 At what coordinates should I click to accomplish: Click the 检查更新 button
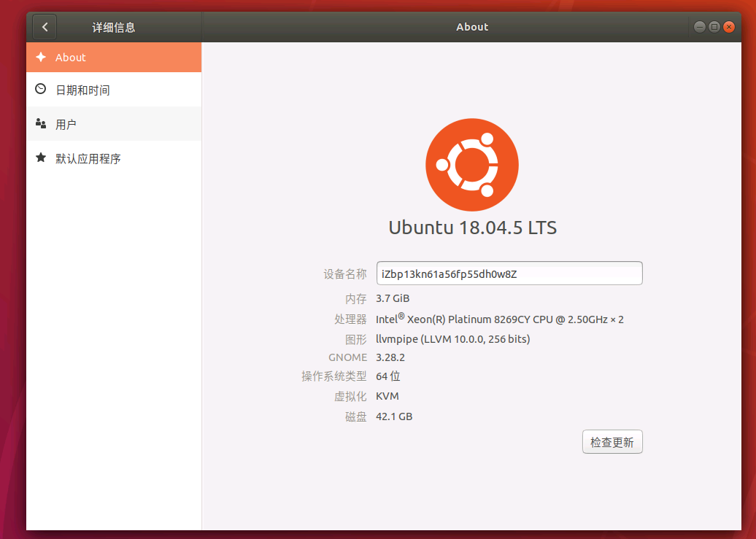(612, 442)
